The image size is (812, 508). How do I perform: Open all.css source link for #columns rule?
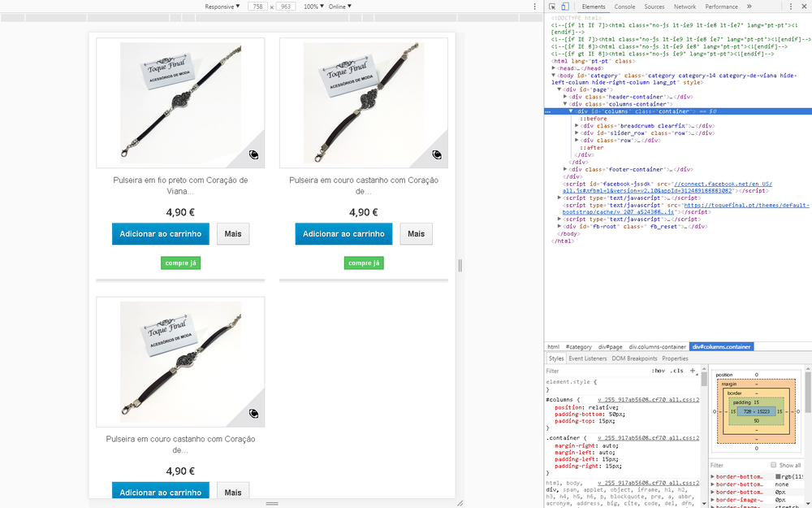click(x=648, y=400)
